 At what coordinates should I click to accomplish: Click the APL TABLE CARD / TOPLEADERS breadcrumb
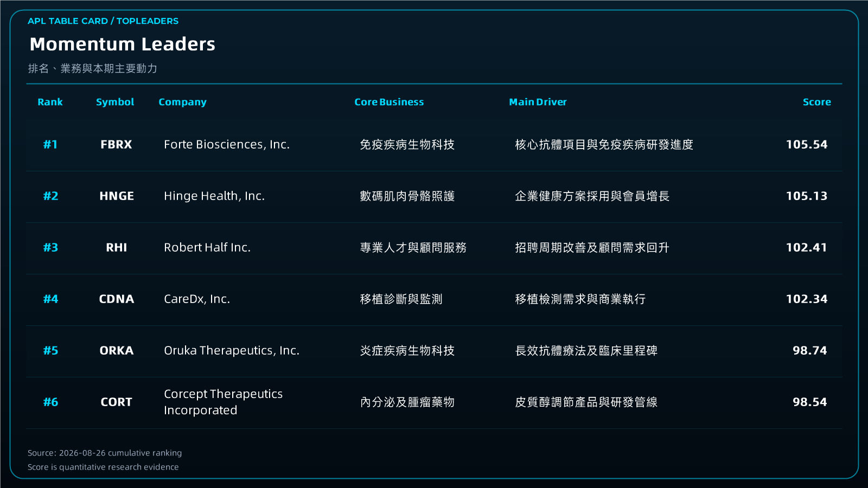coord(103,21)
